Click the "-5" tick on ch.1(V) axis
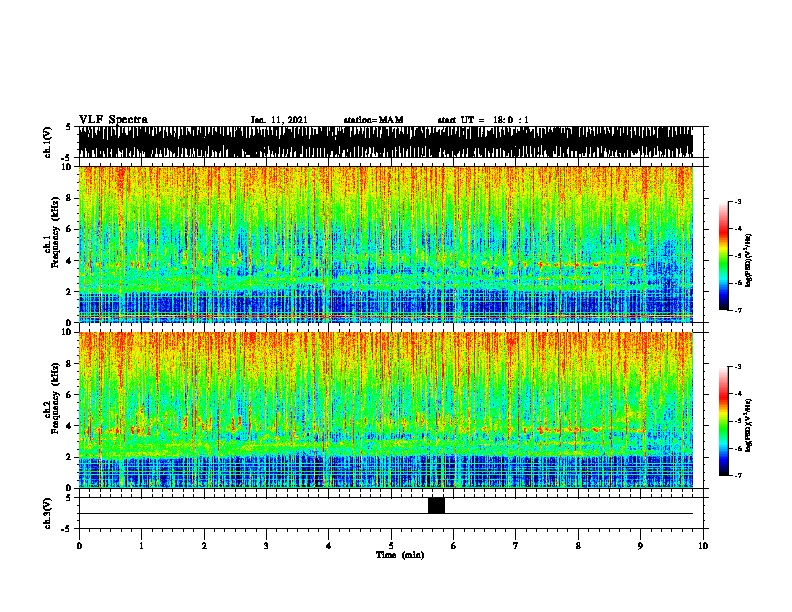792x612 pixels. pyautogui.click(x=68, y=158)
